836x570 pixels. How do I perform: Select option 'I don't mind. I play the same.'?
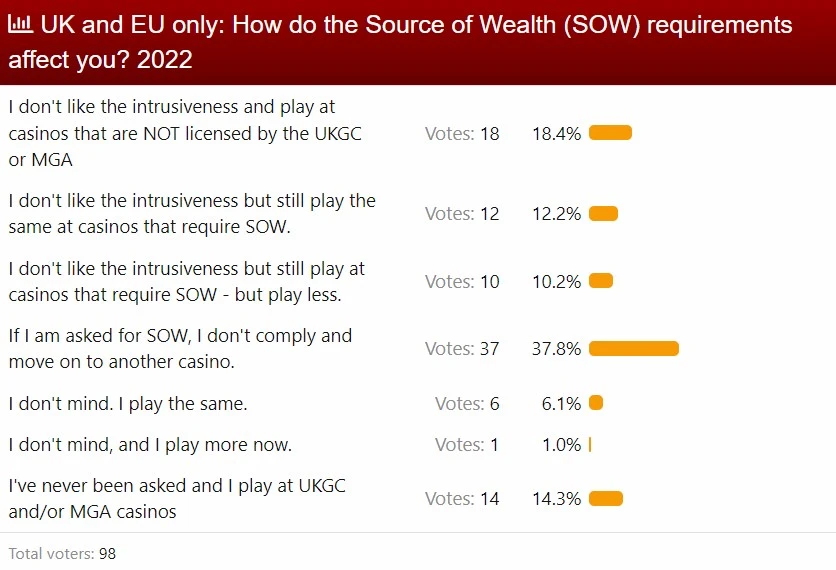pyautogui.click(x=128, y=404)
